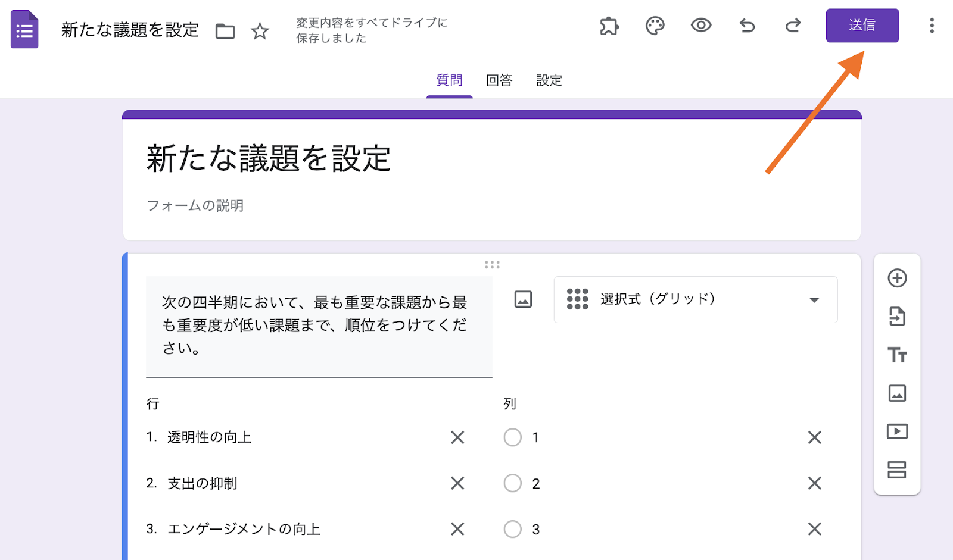Click the 送信 send button
953x560 pixels.
pos(862,26)
